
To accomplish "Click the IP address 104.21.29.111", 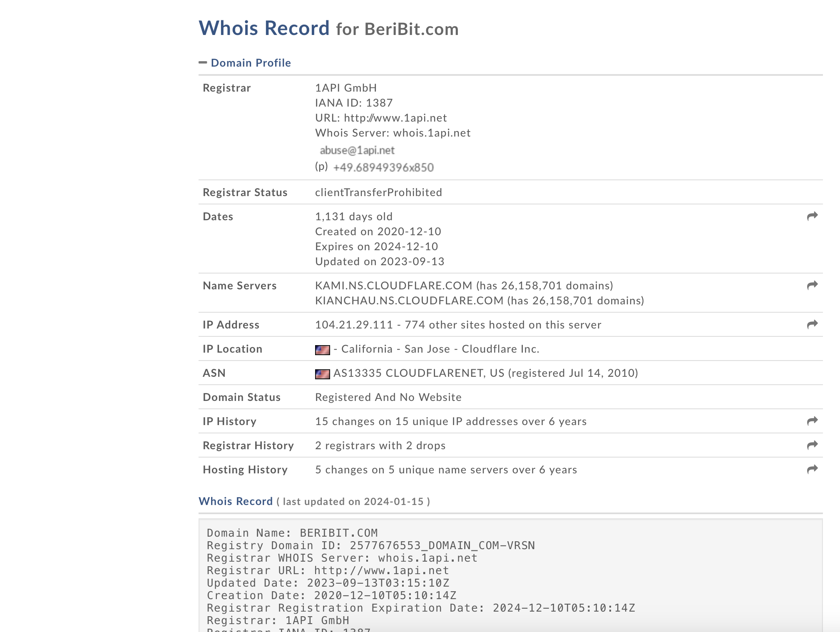I will click(354, 325).
